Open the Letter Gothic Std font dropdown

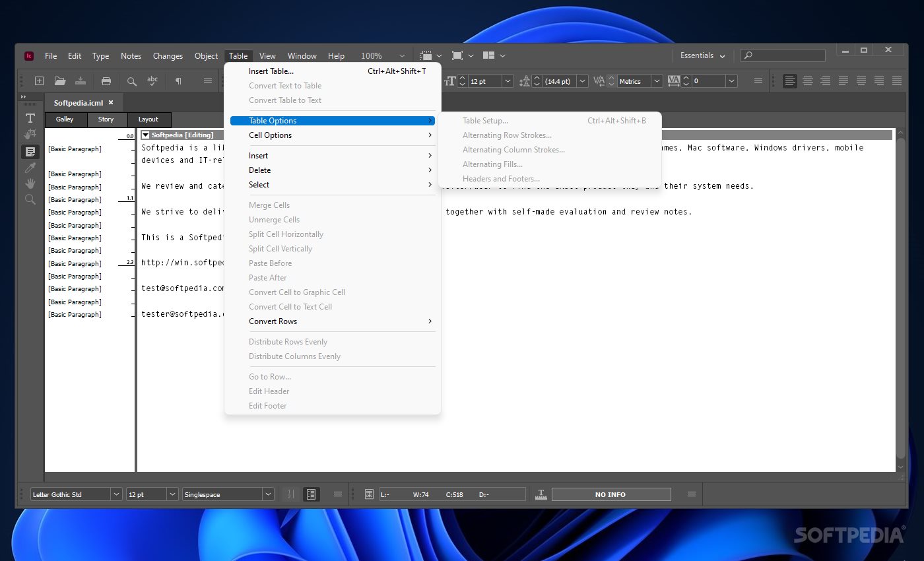(x=116, y=494)
